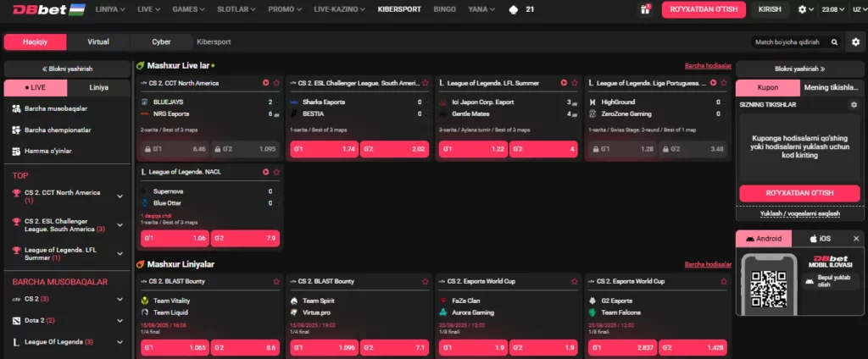
Task: Collapse right panel with Blokni yashirish
Action: point(799,69)
